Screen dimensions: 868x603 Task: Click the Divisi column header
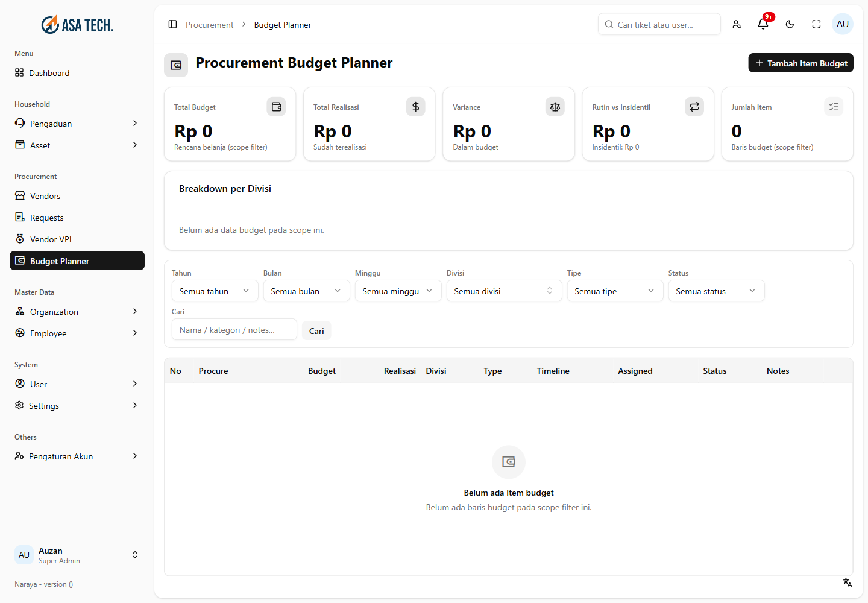coord(436,371)
